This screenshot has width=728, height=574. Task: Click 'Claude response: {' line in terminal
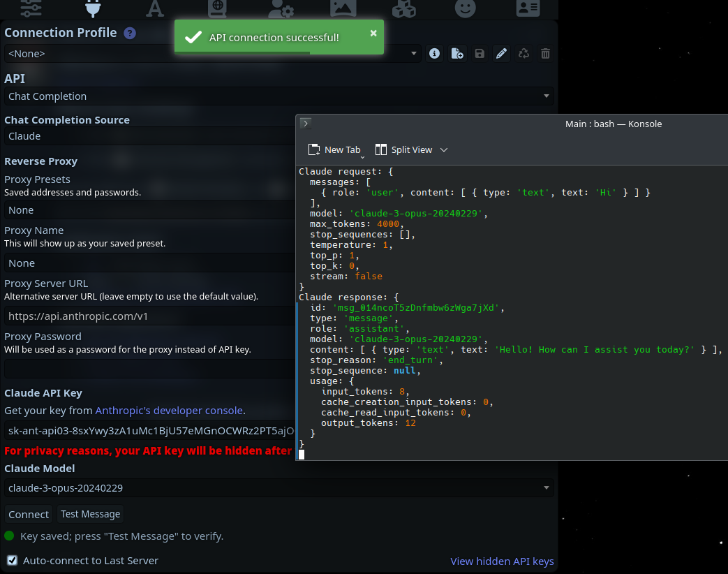349,297
